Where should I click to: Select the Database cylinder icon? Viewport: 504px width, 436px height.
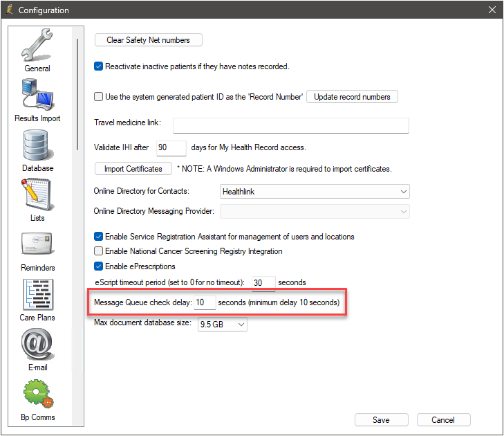pos(37,145)
